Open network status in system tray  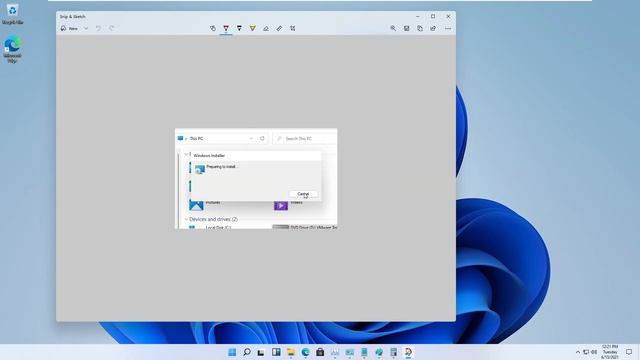pos(586,352)
